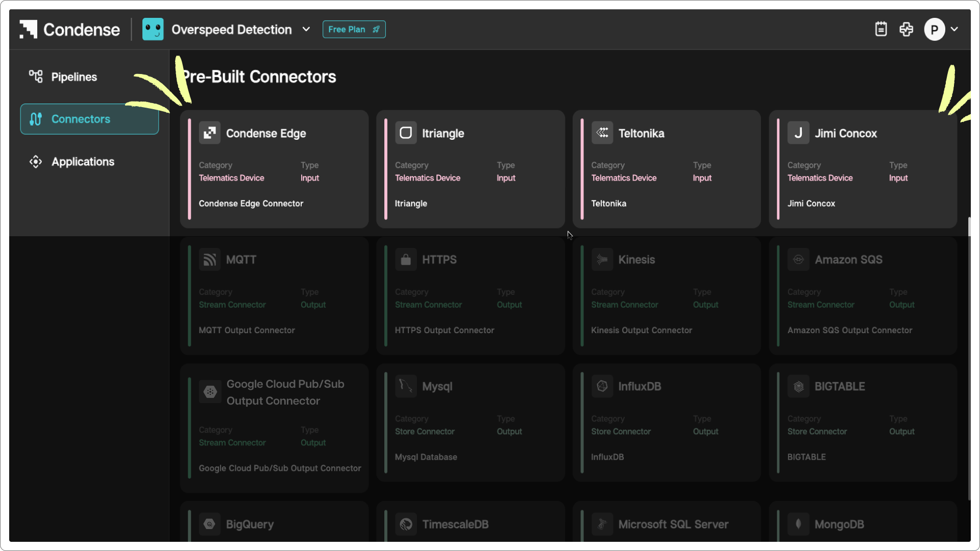Click the Google Cloud Pub/Sub icon
Image resolution: width=980 pixels, height=551 pixels.
(210, 392)
